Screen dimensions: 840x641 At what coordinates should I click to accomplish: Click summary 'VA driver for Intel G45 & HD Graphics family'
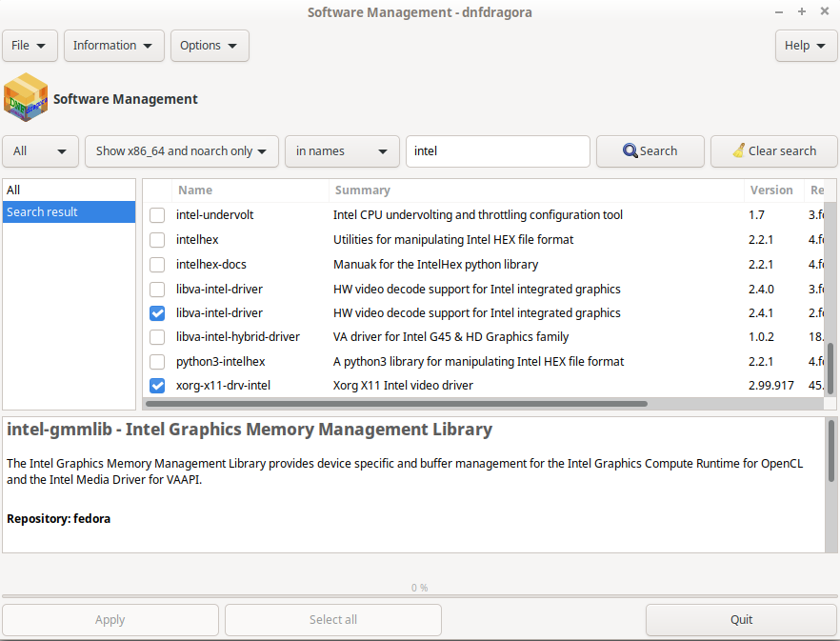451,337
